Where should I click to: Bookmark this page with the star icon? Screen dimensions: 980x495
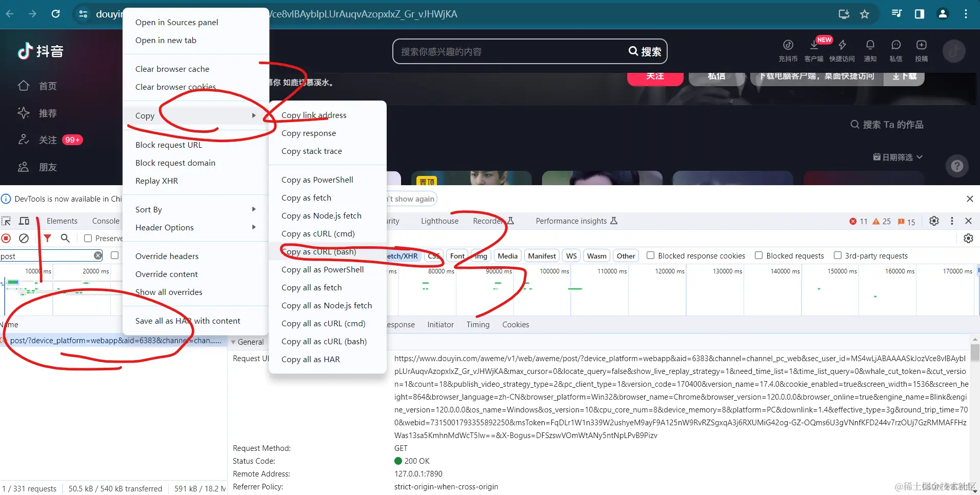(x=865, y=14)
